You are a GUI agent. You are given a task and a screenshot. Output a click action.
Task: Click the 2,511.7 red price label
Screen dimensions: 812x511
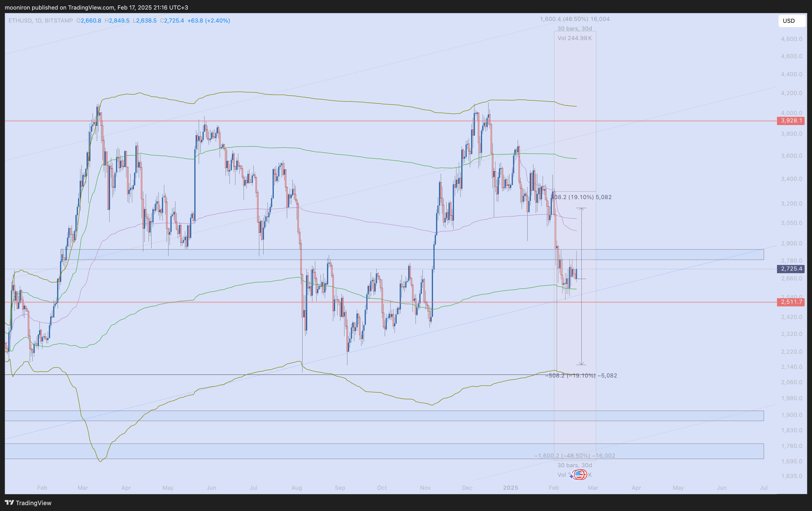point(791,302)
